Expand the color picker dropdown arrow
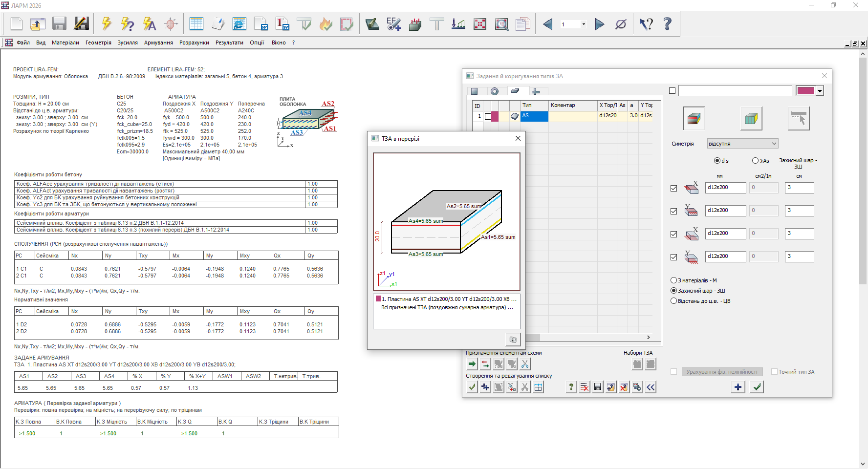 pyautogui.click(x=820, y=91)
